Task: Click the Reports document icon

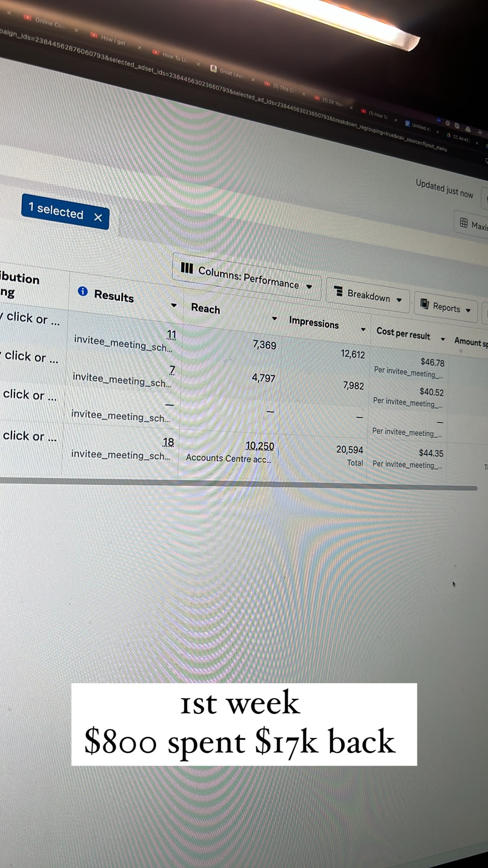Action: coord(424,304)
